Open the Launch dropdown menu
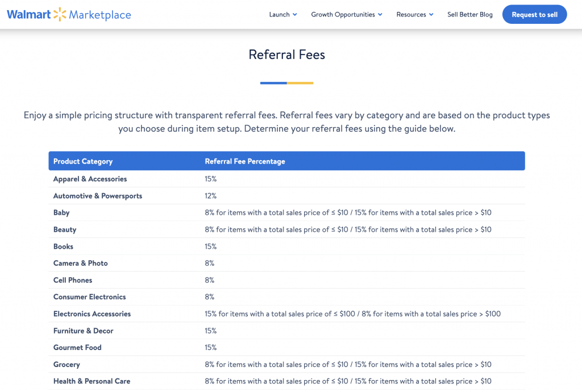 point(283,15)
